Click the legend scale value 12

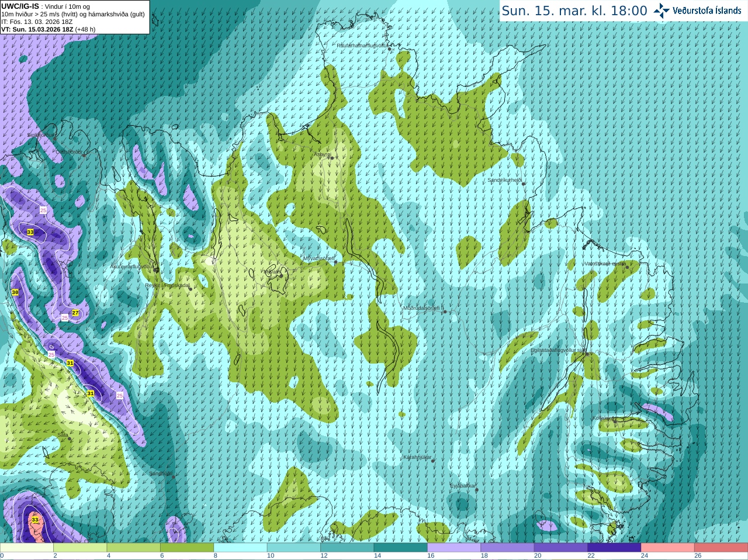pyautogui.click(x=324, y=556)
